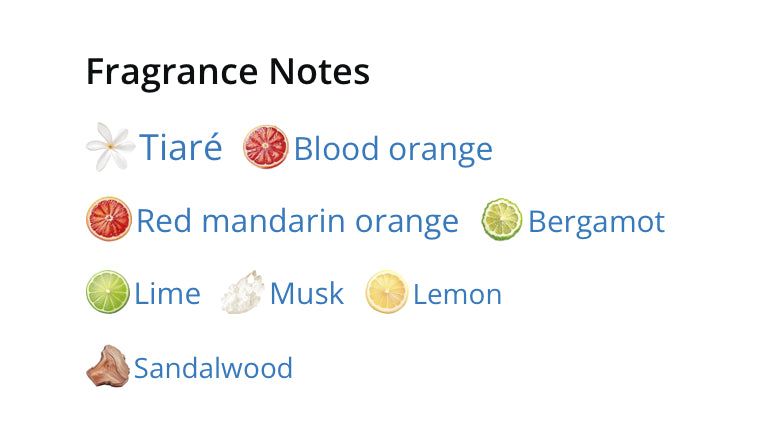This screenshot has width=765, height=437.
Task: Select the Lime text link
Action: [167, 294]
